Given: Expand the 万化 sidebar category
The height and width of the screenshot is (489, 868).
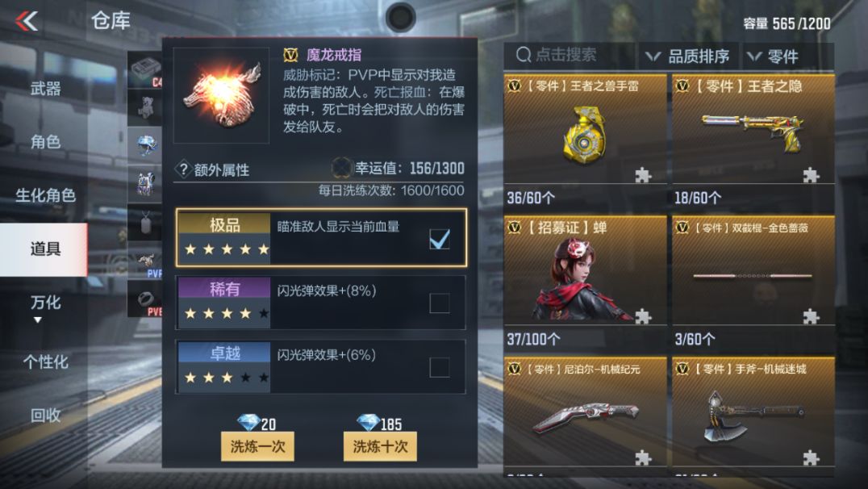Looking at the screenshot, I should [x=44, y=307].
